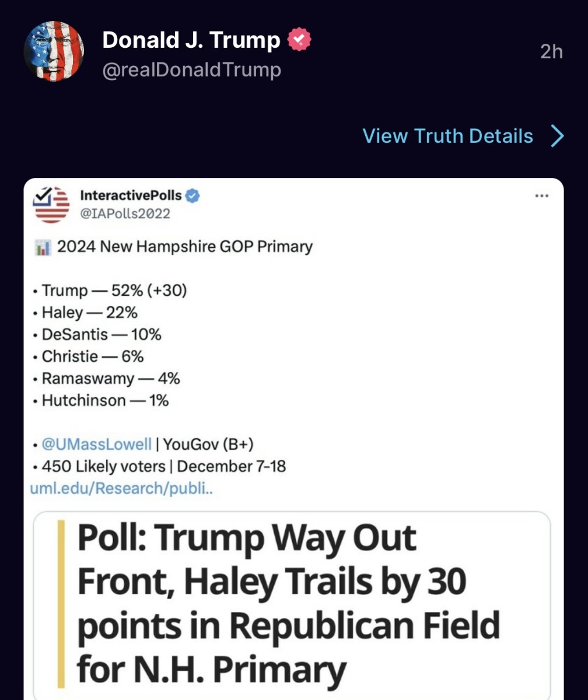Click the 2h timestamp

click(550, 52)
